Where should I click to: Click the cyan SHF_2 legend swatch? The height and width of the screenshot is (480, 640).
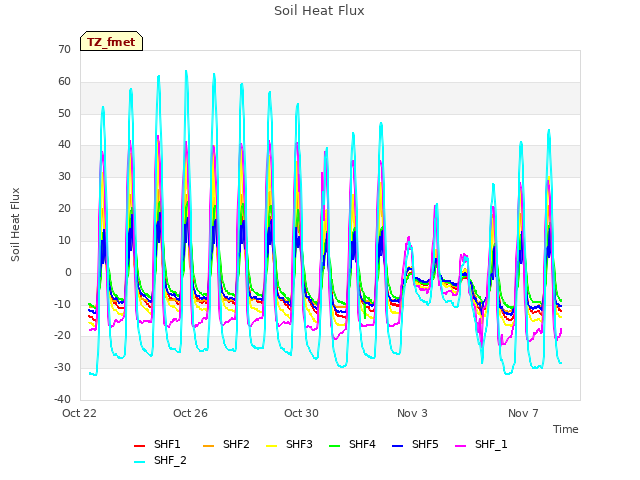[140, 462]
